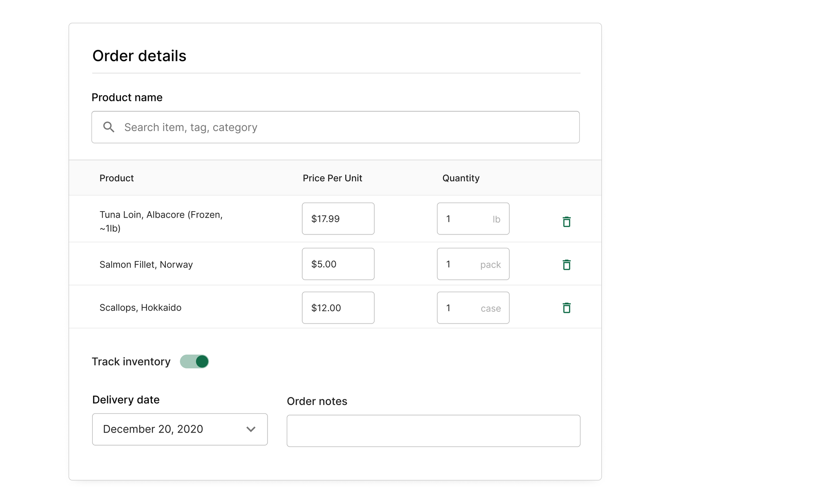Click the Order details heading
817x504 pixels.
(x=139, y=56)
